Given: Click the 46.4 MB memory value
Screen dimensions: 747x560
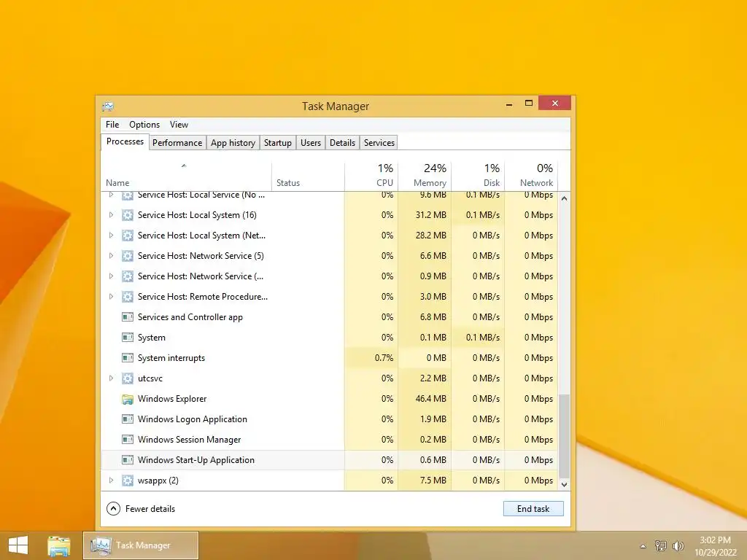Looking at the screenshot, I should (x=430, y=399).
